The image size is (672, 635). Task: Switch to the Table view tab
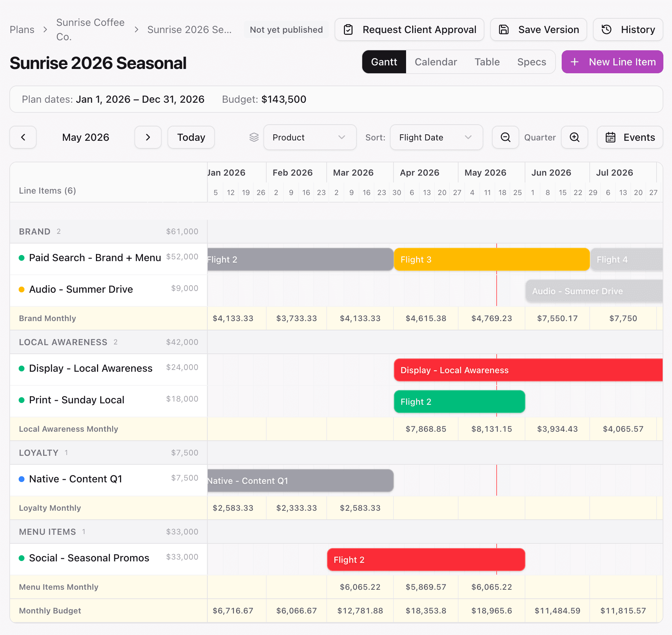pos(487,62)
